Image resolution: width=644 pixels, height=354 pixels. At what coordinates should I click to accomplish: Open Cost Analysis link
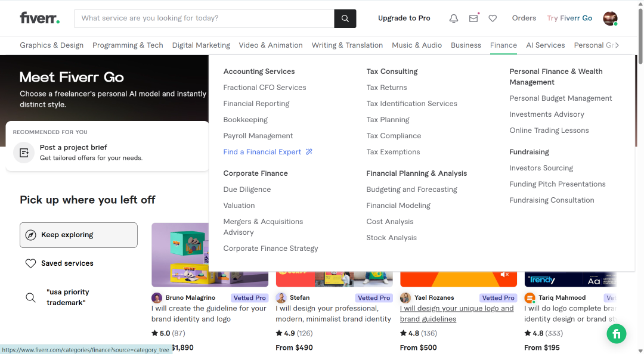click(390, 221)
